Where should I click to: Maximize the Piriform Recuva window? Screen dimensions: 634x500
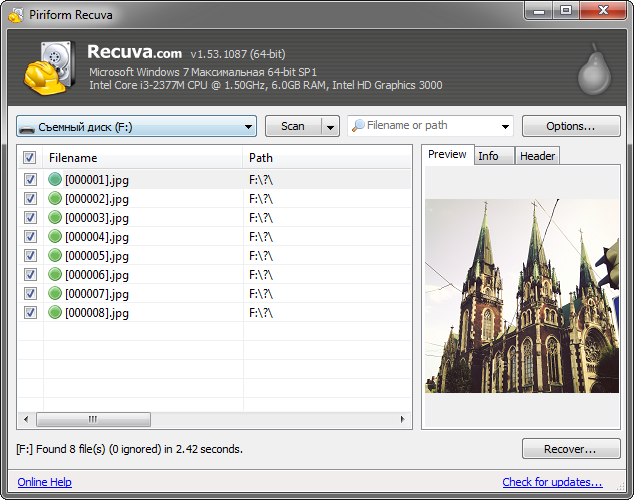pyautogui.click(x=566, y=10)
